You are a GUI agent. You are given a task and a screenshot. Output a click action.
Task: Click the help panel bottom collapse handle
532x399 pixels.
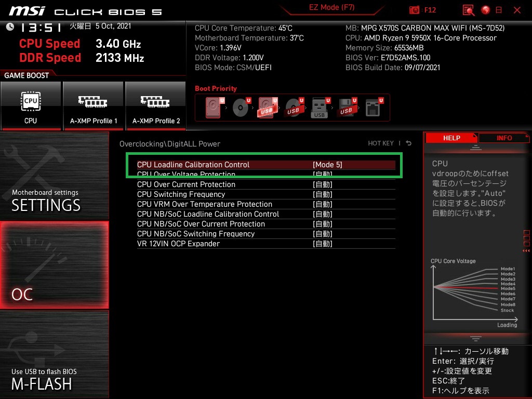pyautogui.click(x=475, y=338)
